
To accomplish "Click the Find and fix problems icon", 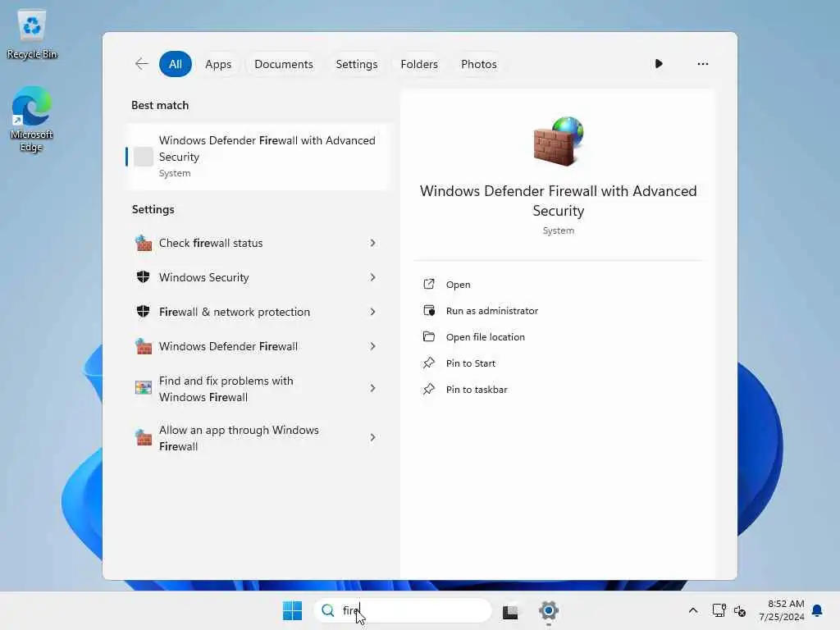I will 143,388.
